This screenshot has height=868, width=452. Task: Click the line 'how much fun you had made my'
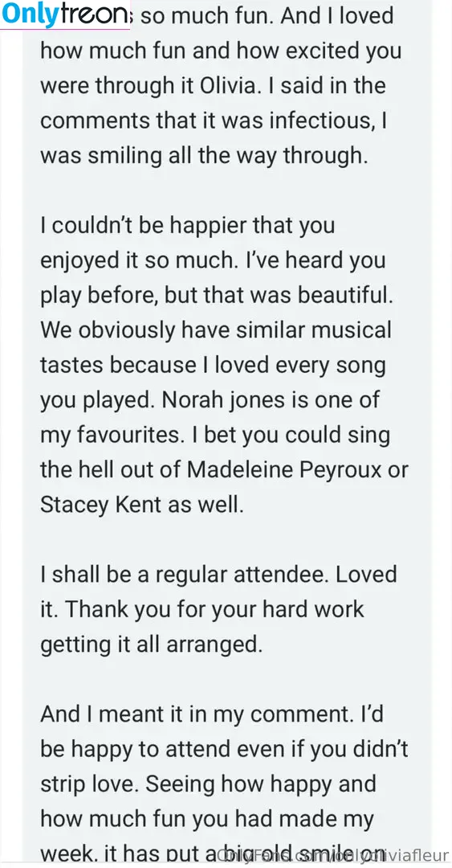(207, 819)
